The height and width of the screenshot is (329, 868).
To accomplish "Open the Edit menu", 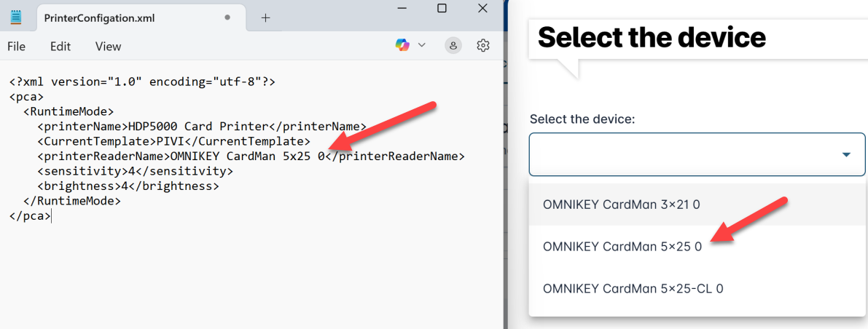I will coord(60,47).
